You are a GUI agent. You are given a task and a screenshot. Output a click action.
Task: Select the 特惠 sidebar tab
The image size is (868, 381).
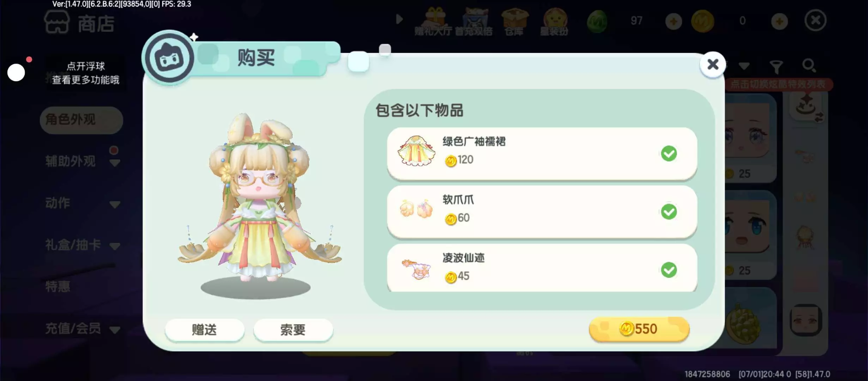point(58,286)
